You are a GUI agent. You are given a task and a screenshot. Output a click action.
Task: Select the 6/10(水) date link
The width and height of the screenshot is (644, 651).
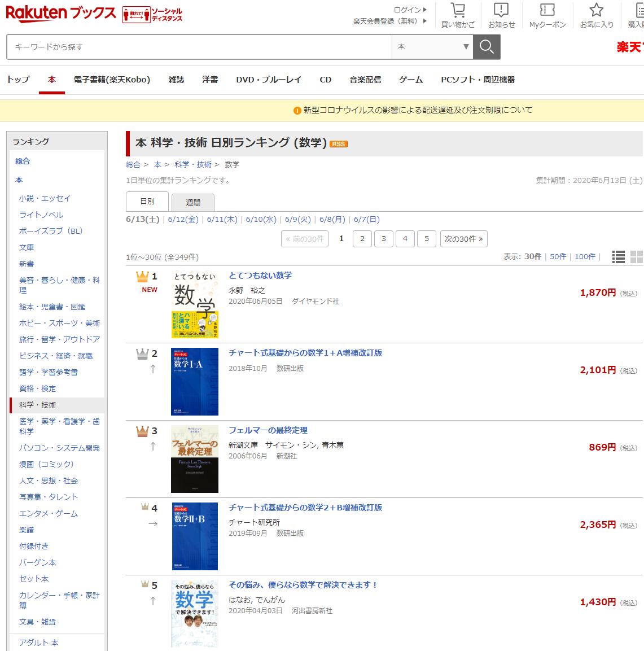coord(261,220)
